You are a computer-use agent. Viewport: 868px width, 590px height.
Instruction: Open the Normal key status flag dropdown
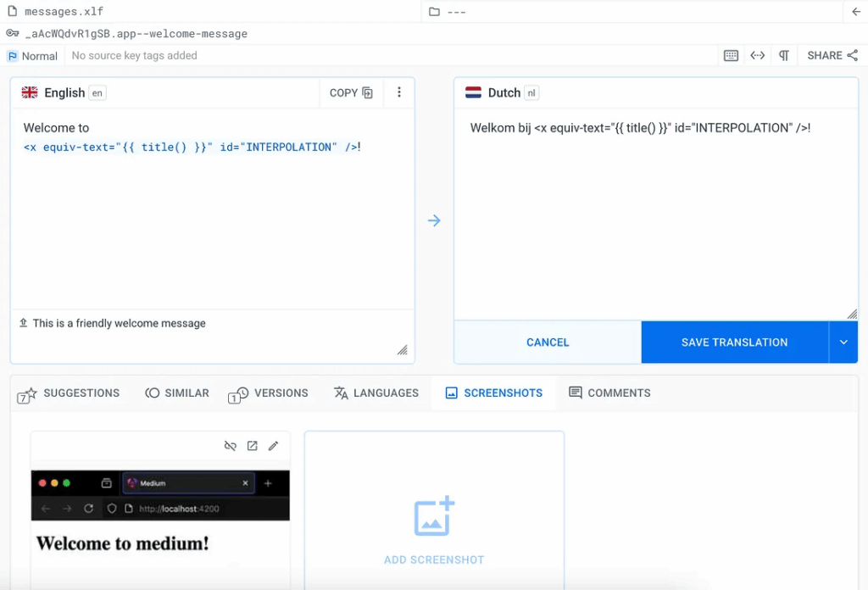(x=32, y=56)
